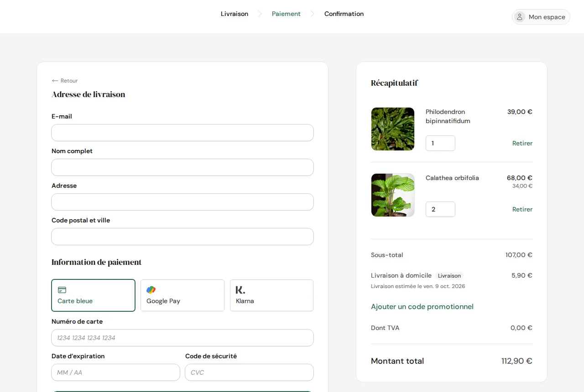Click the Montant total 112,90 € amount

point(517,361)
